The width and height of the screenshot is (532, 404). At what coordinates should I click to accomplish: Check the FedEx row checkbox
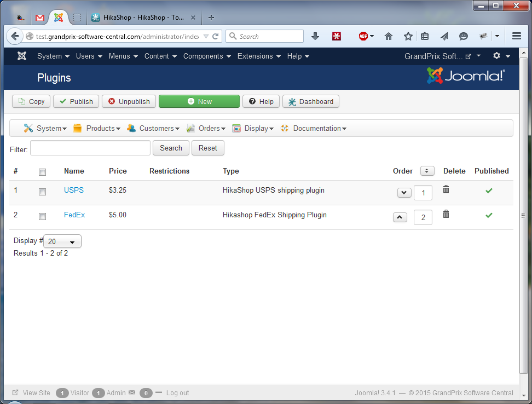(42, 216)
